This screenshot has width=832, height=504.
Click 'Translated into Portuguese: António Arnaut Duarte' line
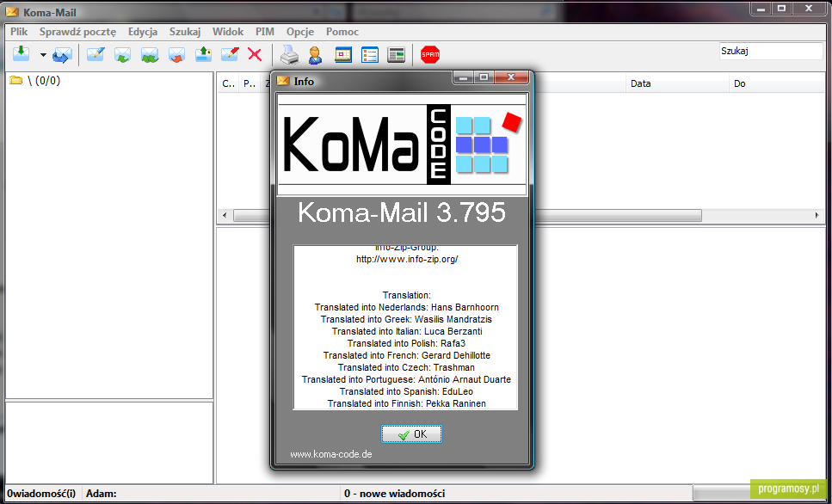point(406,380)
